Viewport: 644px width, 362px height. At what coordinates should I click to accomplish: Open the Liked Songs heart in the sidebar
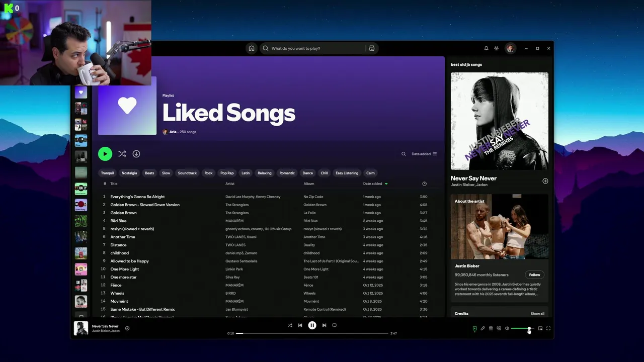point(81,93)
